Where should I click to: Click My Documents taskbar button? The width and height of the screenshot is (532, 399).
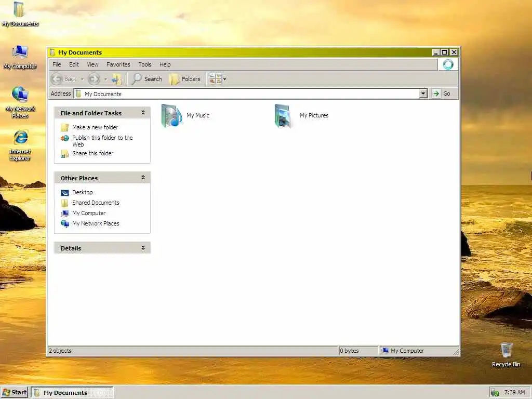(x=72, y=393)
